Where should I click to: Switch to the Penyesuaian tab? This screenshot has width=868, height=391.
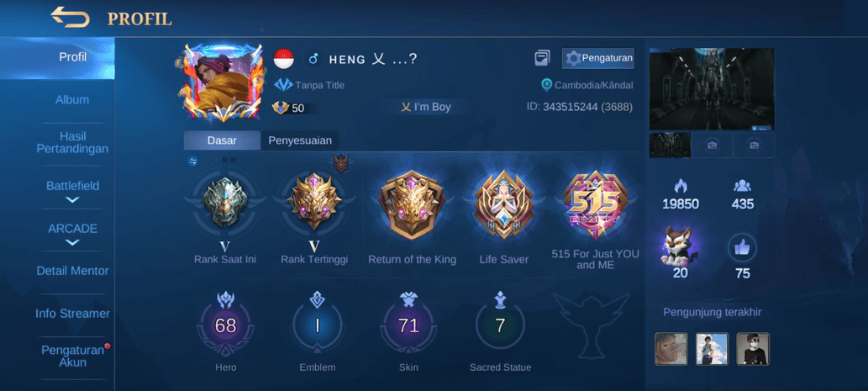[x=300, y=140]
